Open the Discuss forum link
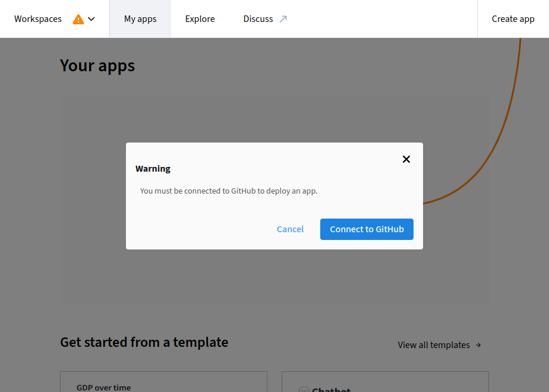This screenshot has height=392, width=549. pos(258,19)
